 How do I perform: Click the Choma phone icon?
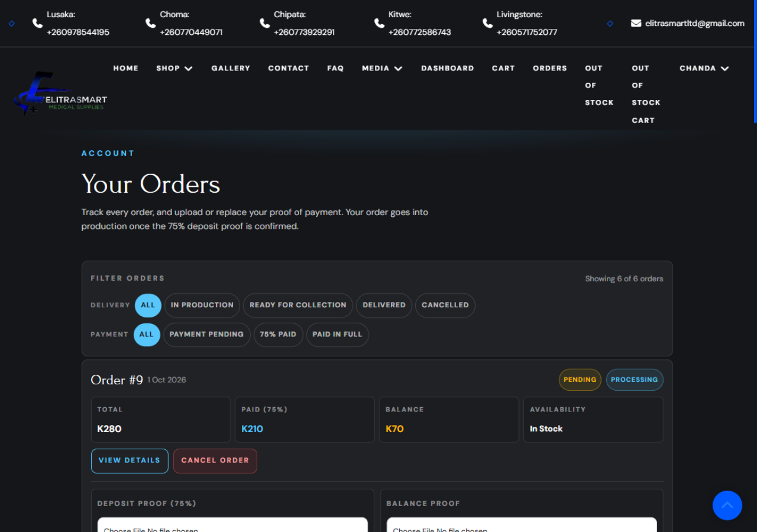(x=150, y=23)
